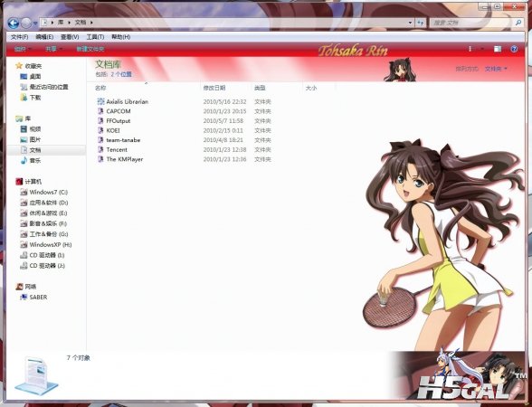Viewport: 532px width, 407px height.
Task: Open the Help question mark icon
Action: tap(514, 49)
